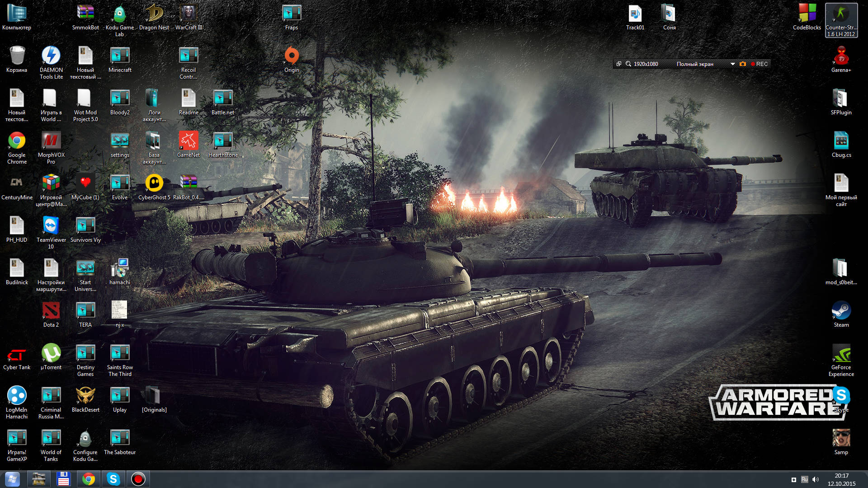Open the volume speaker tray icon
Screen dimensions: 868x488
coord(816,479)
